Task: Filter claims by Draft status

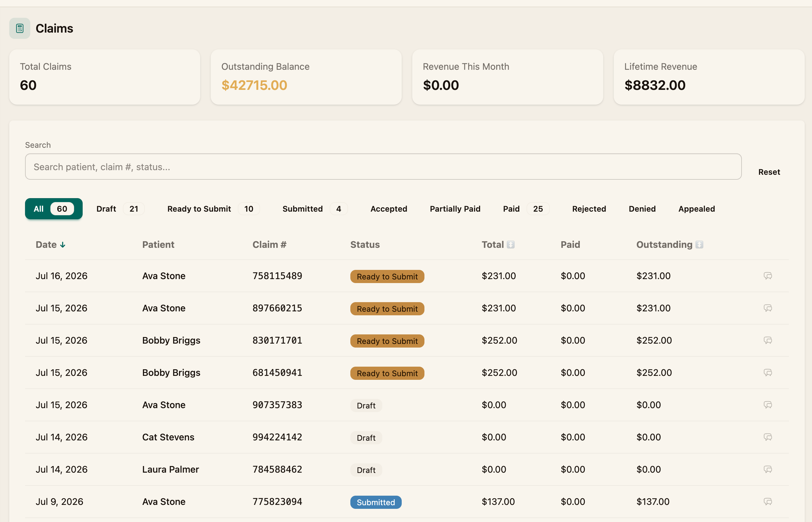Action: pos(121,209)
